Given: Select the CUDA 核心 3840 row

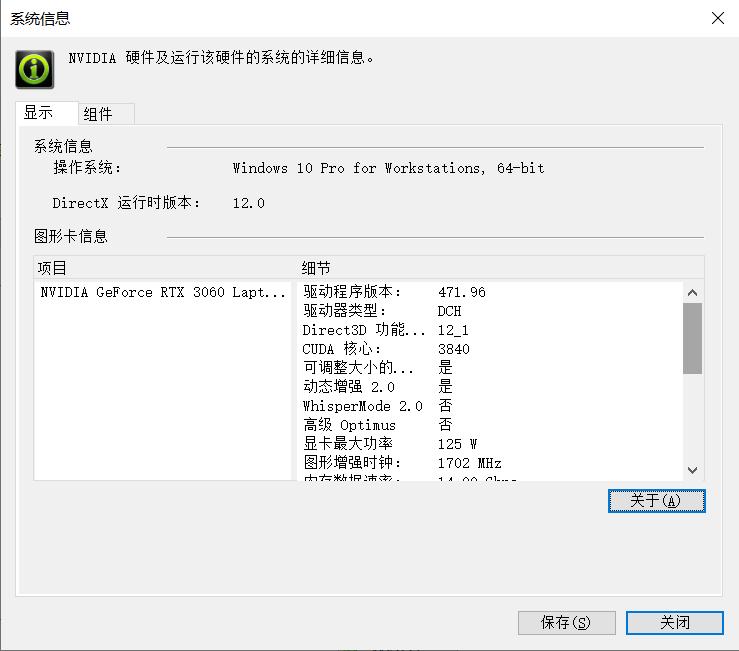Looking at the screenshot, I should click(x=492, y=349).
